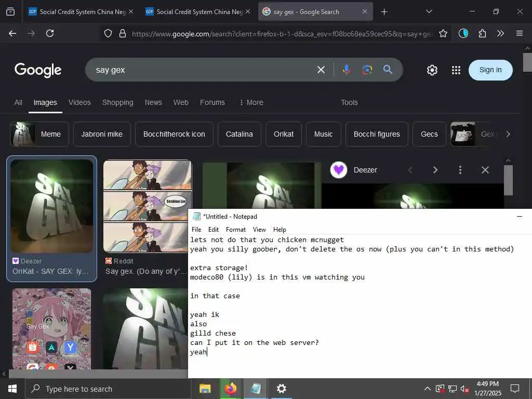Open the Notepad File menu
Viewport: 532px width, 399px height.
(x=196, y=230)
